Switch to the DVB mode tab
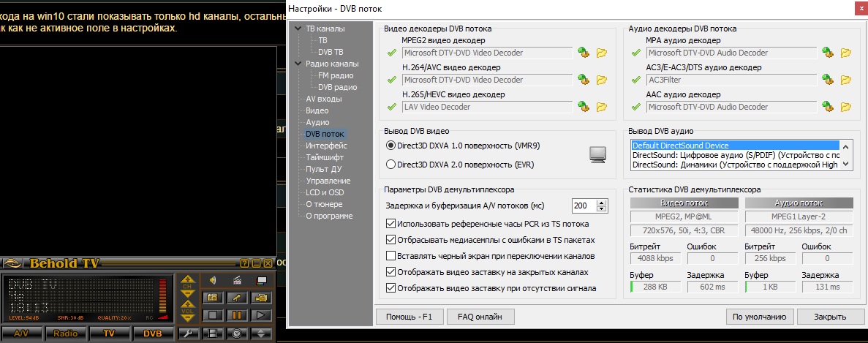The width and height of the screenshot is (868, 343). pyautogui.click(x=152, y=333)
